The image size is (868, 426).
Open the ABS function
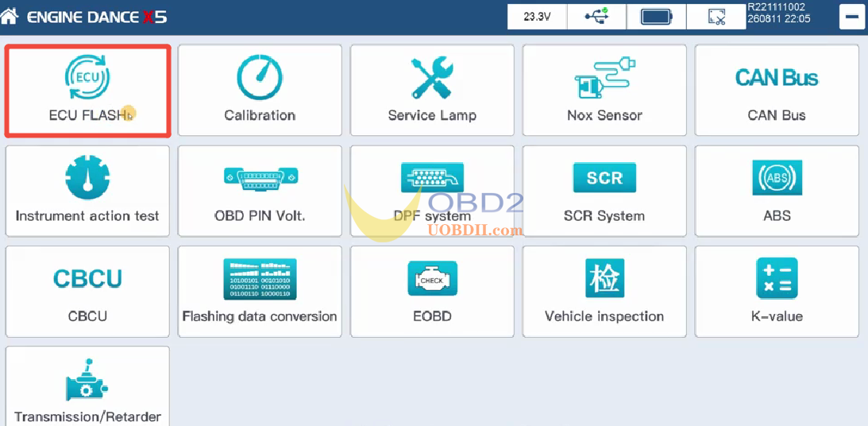[x=777, y=191]
